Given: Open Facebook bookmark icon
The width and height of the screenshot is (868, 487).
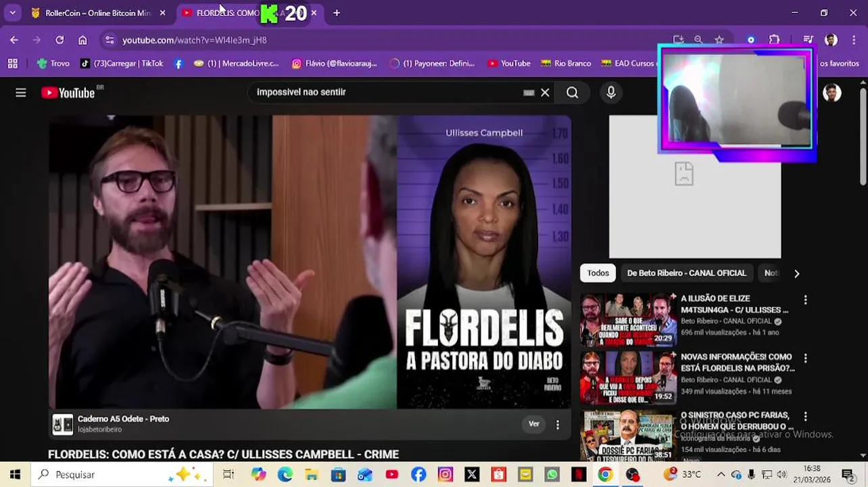Looking at the screenshot, I should point(178,64).
